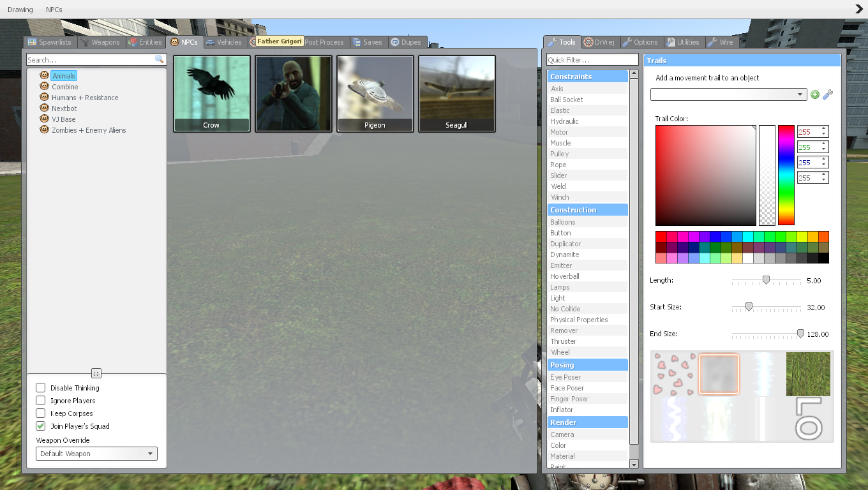Image resolution: width=868 pixels, height=490 pixels.
Task: Open the trail preset dropdown
Action: [728, 94]
